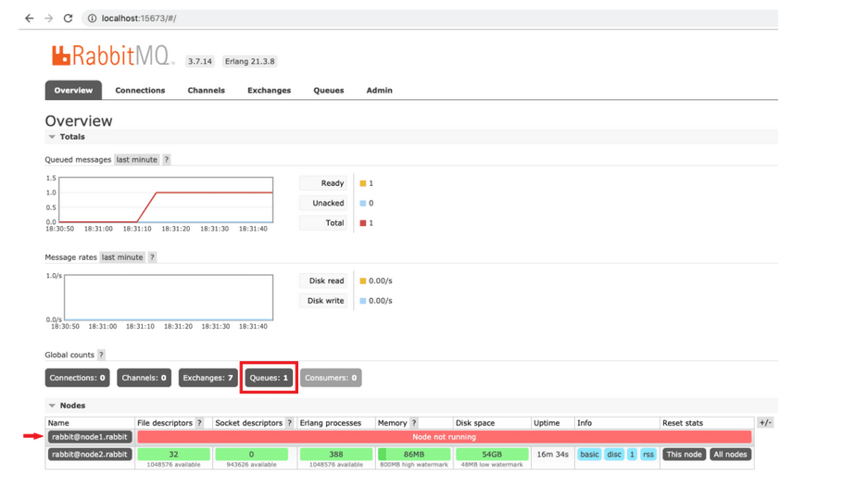Click the Node not running message
This screenshot has width=868, height=487.
click(444, 437)
